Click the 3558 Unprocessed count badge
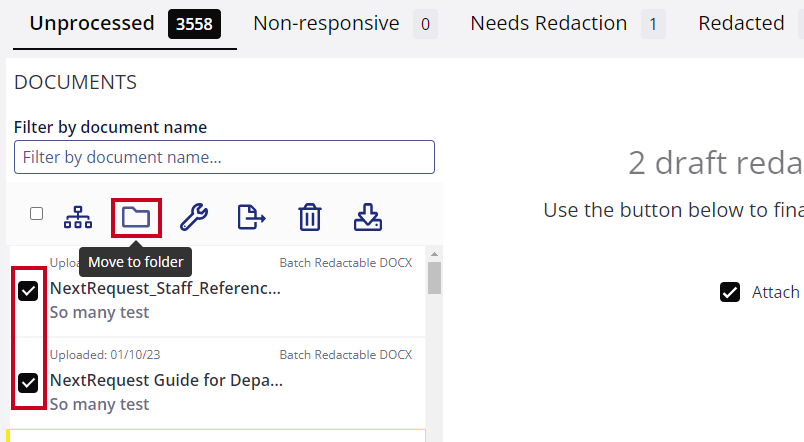 (x=194, y=24)
